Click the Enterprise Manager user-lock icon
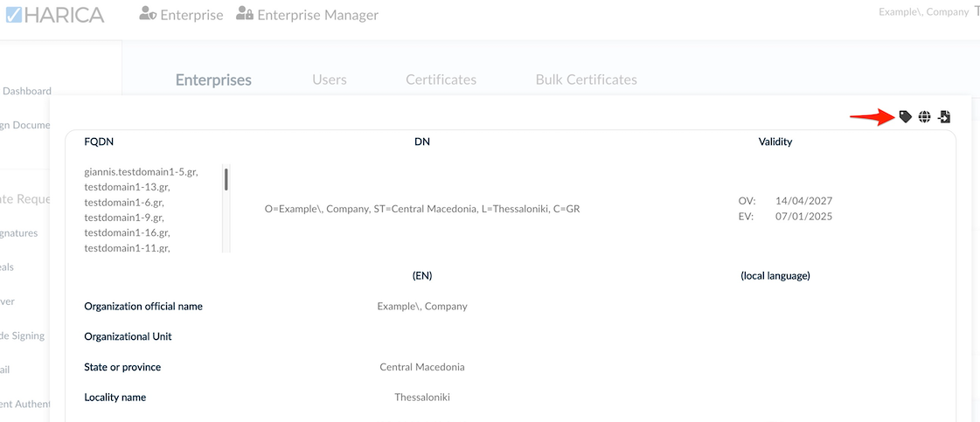This screenshot has width=980, height=422. (x=245, y=15)
